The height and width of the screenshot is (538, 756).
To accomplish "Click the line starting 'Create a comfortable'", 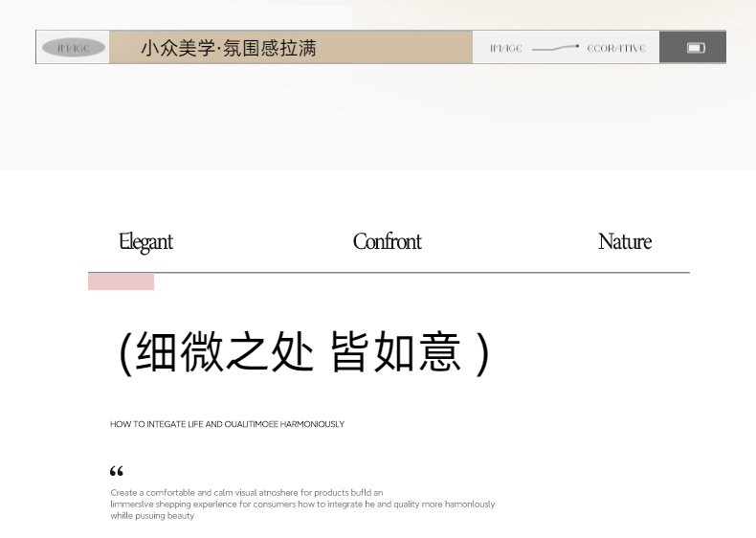I will pyautogui.click(x=246, y=492).
